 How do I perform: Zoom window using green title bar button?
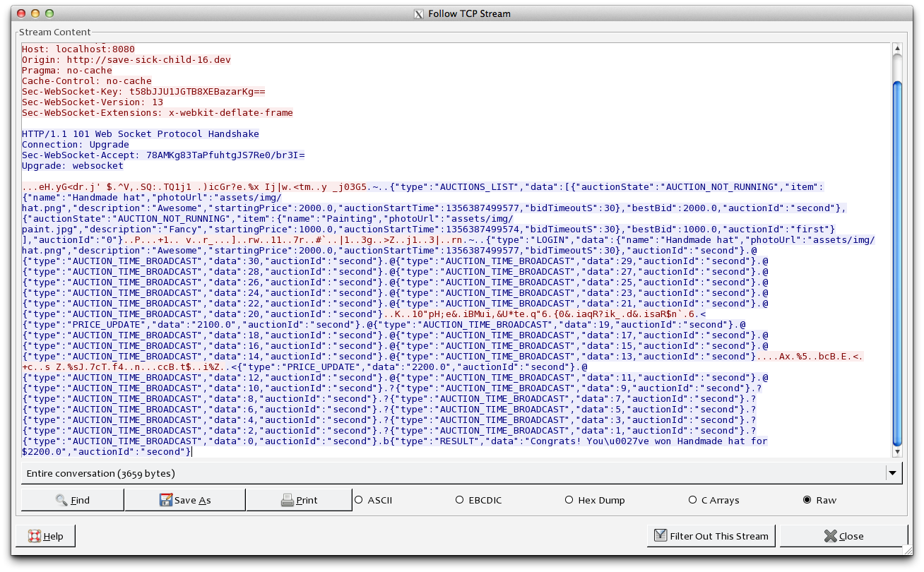tap(49, 13)
